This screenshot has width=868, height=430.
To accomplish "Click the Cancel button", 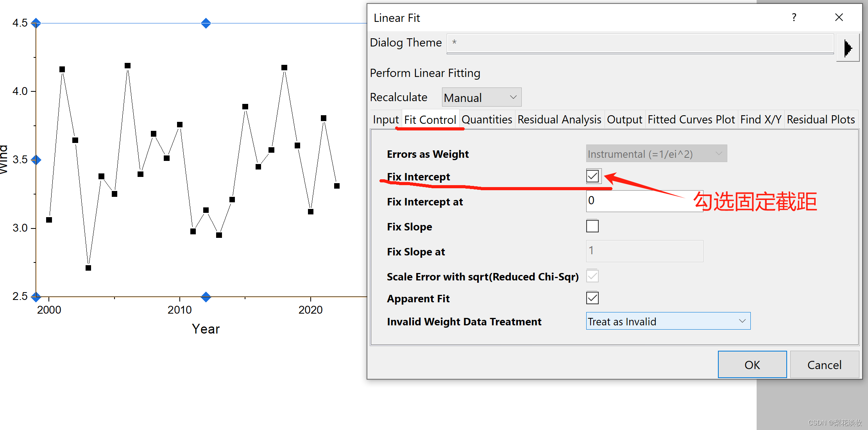I will coord(824,365).
